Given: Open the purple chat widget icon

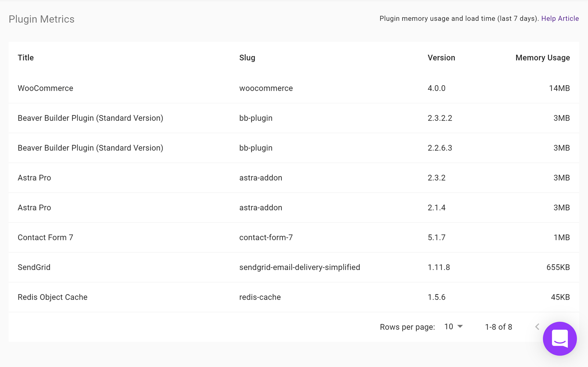Looking at the screenshot, I should [560, 339].
